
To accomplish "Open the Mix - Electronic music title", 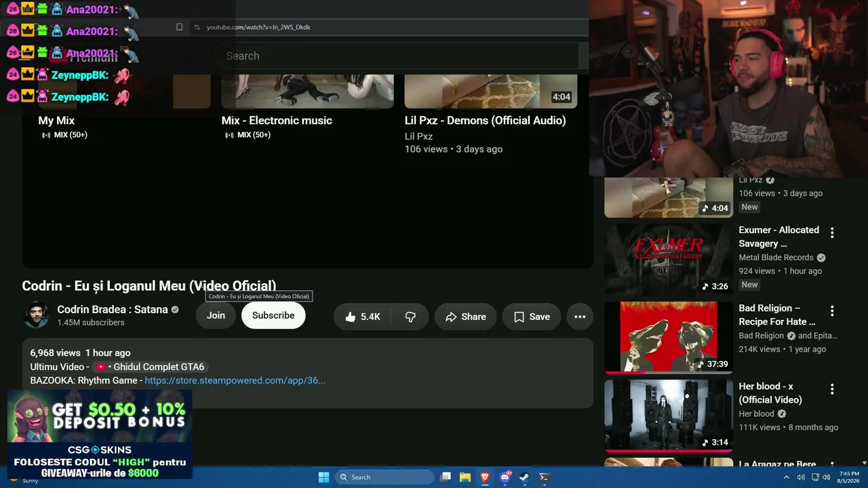I will (x=277, y=121).
